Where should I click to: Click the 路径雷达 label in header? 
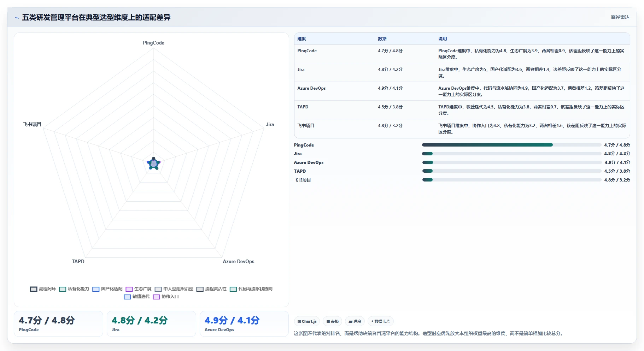pos(620,17)
